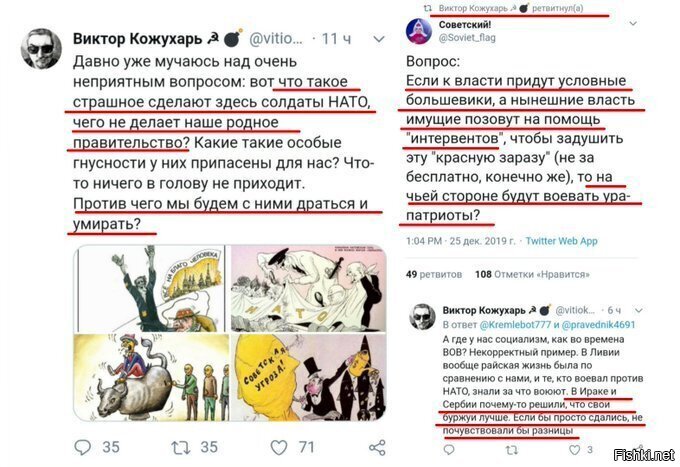
Task: Open the @Kremlebot777 mention link
Action: tap(514, 324)
